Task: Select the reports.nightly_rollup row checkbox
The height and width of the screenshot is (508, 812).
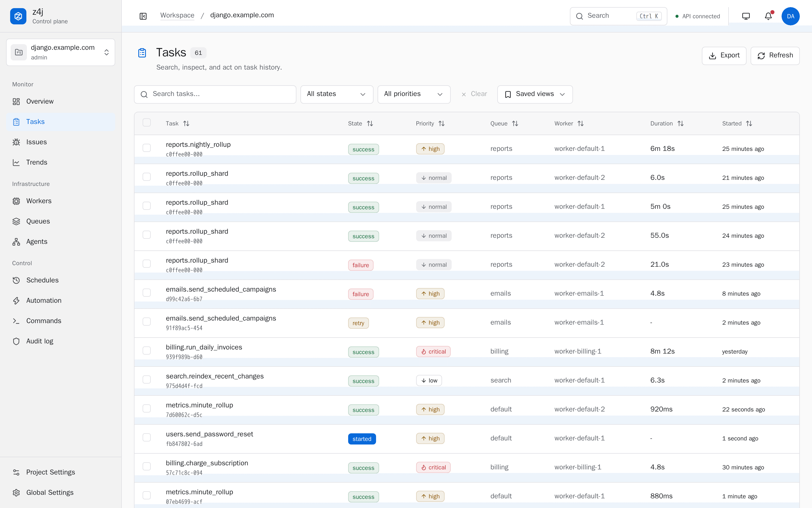Action: [x=147, y=148]
